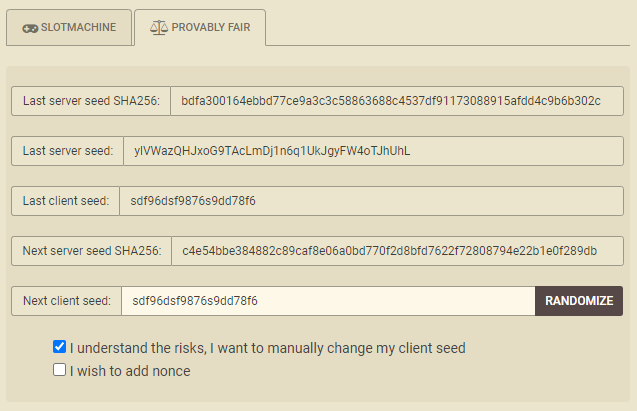Click the Next server seed SHA256 hash value
This screenshot has width=637, height=411.
click(x=398, y=251)
